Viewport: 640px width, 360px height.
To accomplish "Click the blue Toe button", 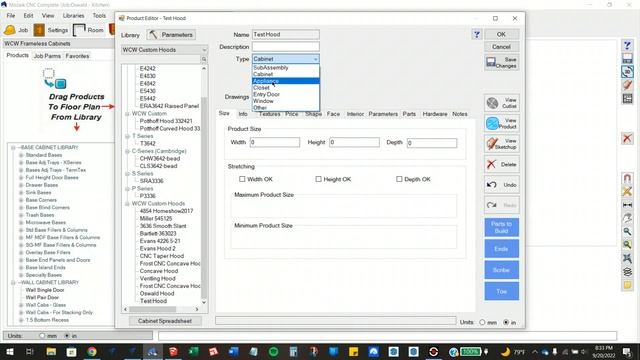I will click(501, 291).
